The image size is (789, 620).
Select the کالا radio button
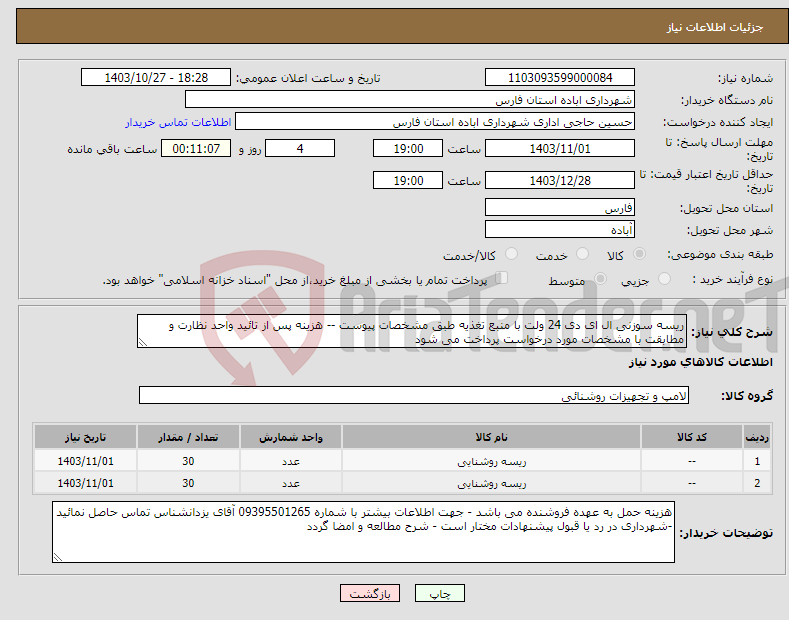click(639, 254)
